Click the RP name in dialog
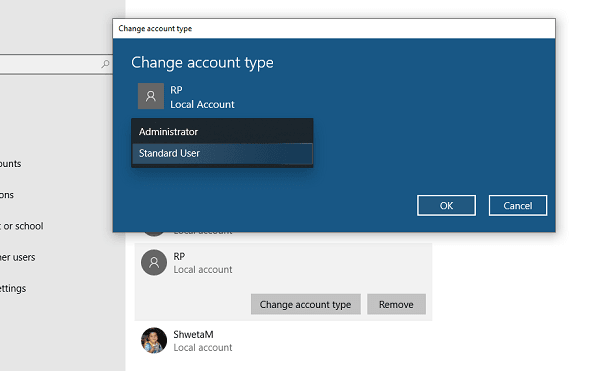Screen dimensions: 600x371 176,90
